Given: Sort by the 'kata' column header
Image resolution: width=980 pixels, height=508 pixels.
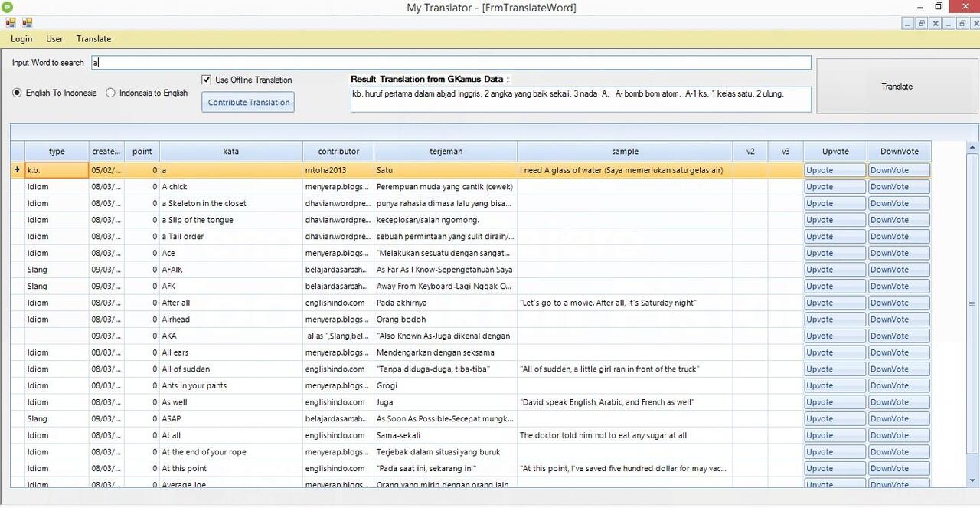Looking at the screenshot, I should point(230,152).
